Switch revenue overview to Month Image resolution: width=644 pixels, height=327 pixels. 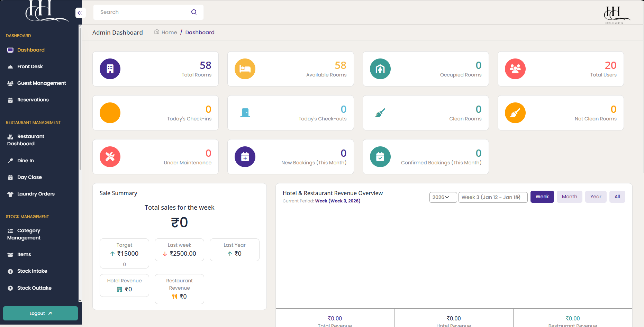click(569, 197)
